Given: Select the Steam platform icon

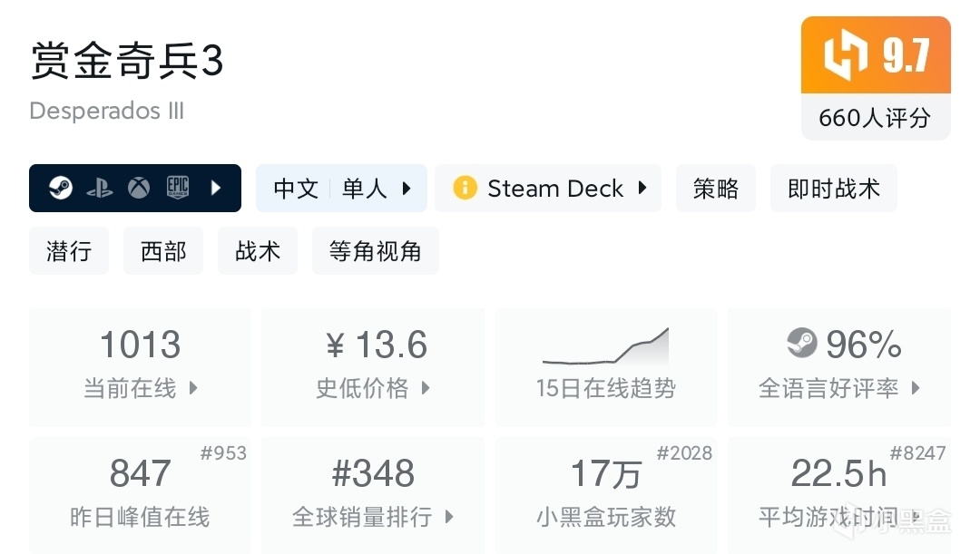Looking at the screenshot, I should (61, 188).
